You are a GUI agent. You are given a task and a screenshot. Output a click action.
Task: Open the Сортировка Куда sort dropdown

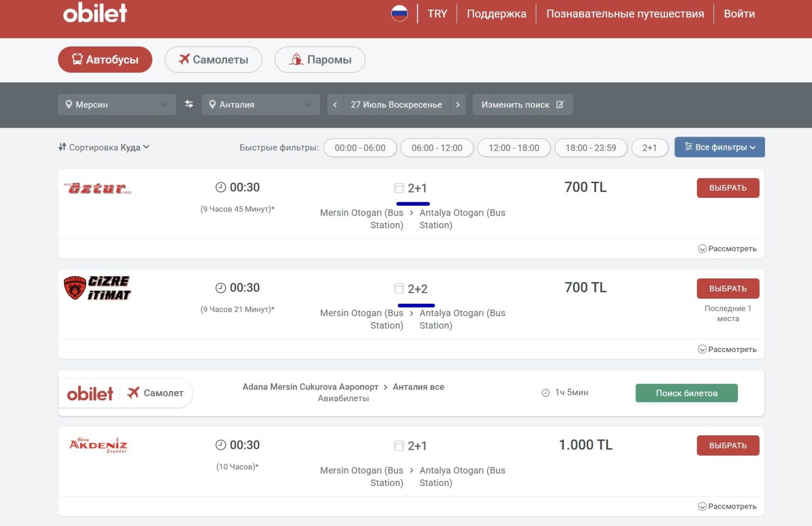click(104, 147)
